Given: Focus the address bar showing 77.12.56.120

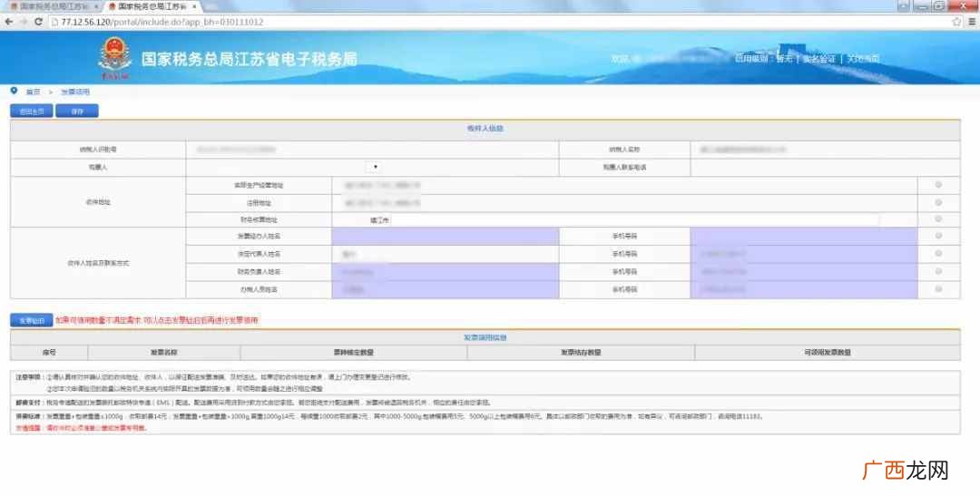Looking at the screenshot, I should tap(498, 22).
